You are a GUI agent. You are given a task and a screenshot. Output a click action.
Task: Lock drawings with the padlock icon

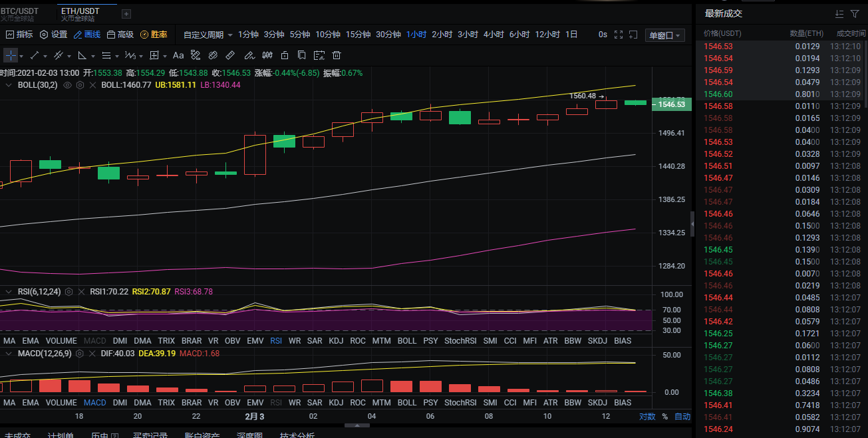pos(284,55)
